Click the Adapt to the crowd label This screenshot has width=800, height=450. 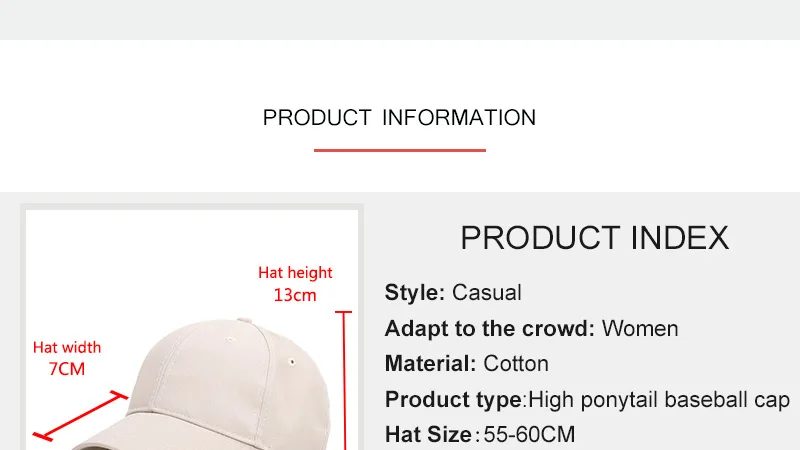coord(490,329)
